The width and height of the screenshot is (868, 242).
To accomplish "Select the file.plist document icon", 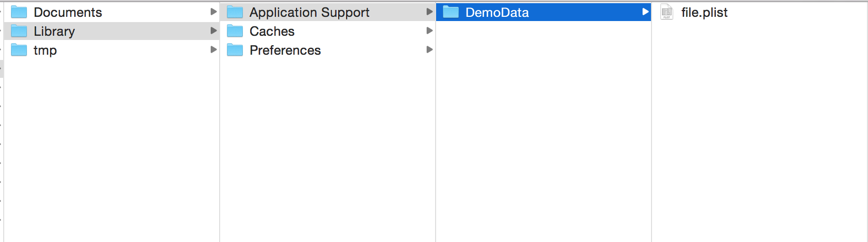I will [x=667, y=12].
